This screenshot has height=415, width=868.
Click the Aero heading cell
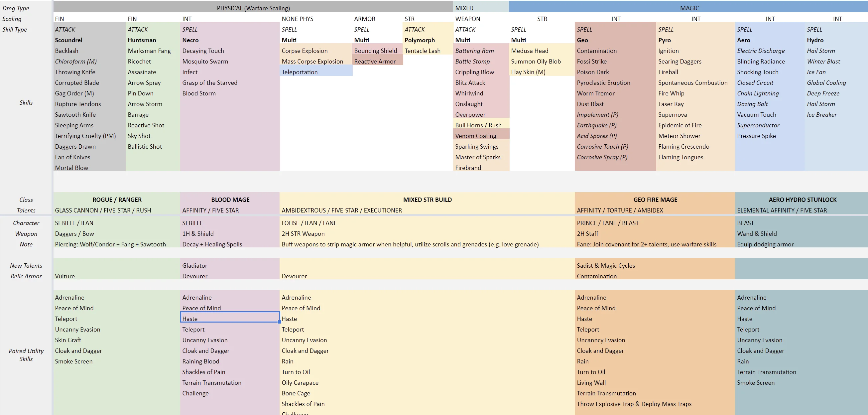click(770, 40)
